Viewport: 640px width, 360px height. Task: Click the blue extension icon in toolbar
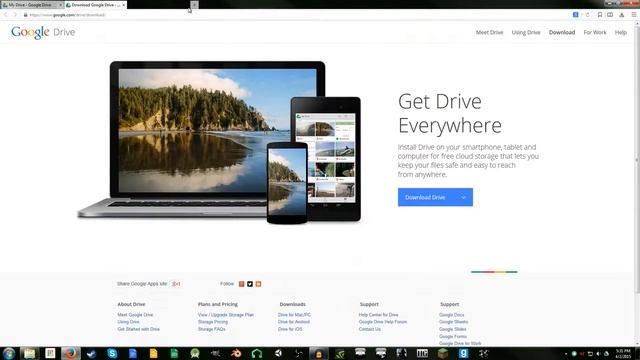pyautogui.click(x=576, y=15)
